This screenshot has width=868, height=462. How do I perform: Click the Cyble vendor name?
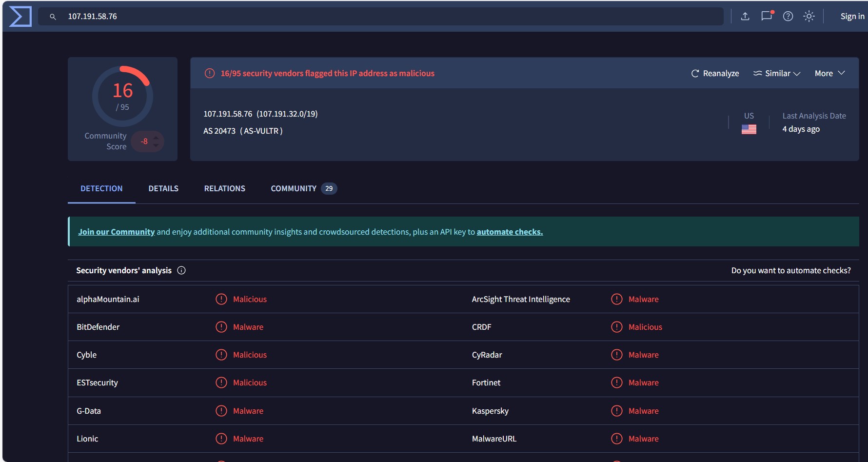[87, 355]
